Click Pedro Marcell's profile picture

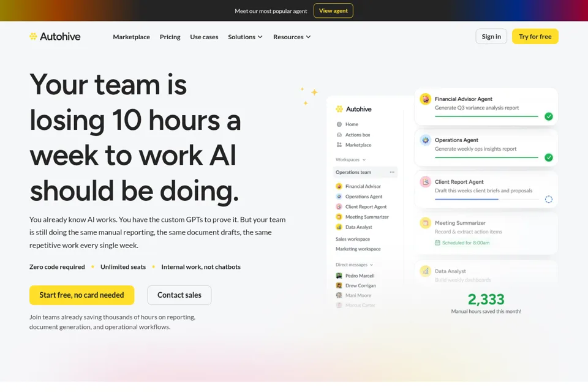click(x=339, y=276)
